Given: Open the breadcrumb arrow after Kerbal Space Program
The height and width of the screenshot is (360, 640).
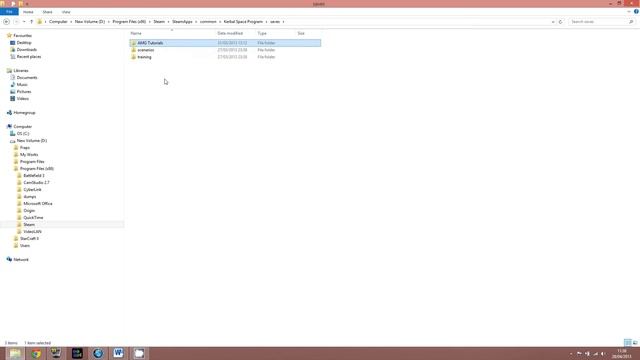Looking at the screenshot, I should tap(267, 22).
